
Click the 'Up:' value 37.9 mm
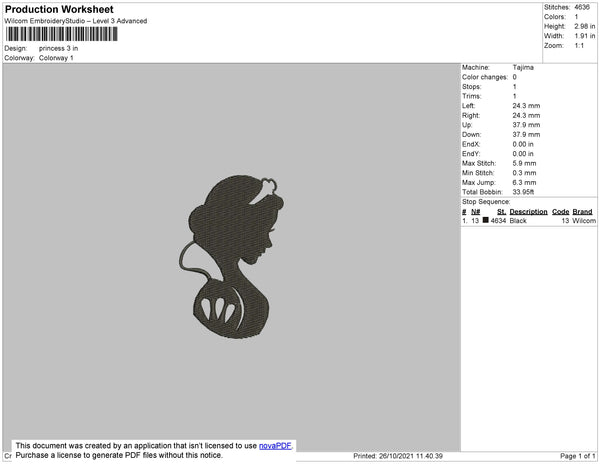pyautogui.click(x=526, y=125)
